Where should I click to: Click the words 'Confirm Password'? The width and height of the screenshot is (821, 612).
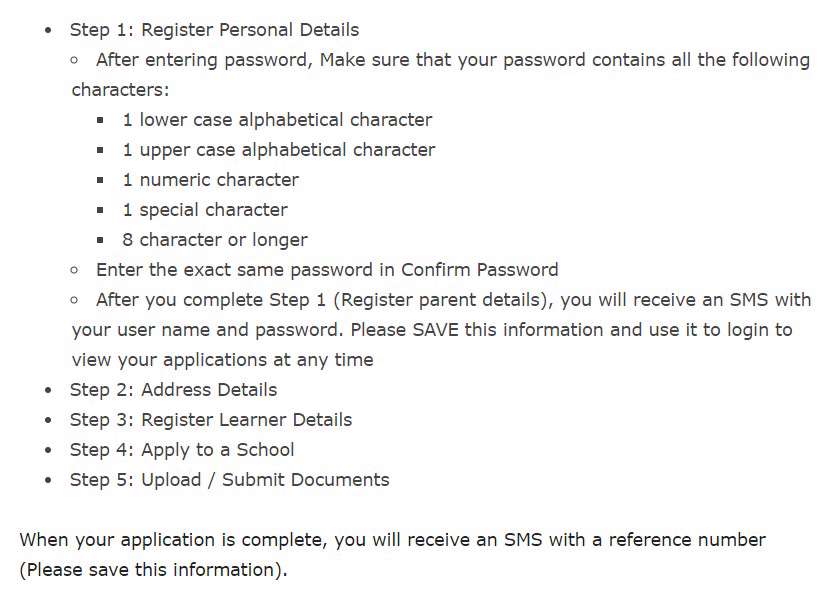(479, 270)
